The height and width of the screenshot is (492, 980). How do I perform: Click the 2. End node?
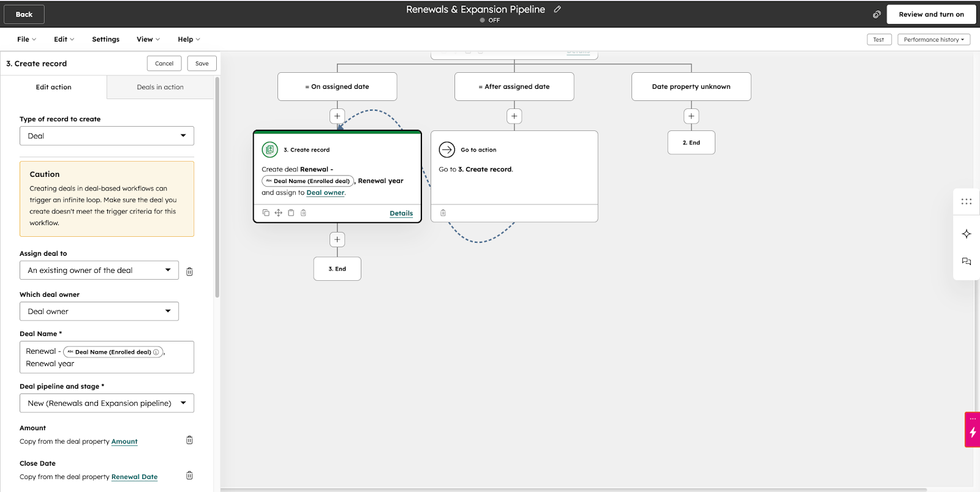691,143
